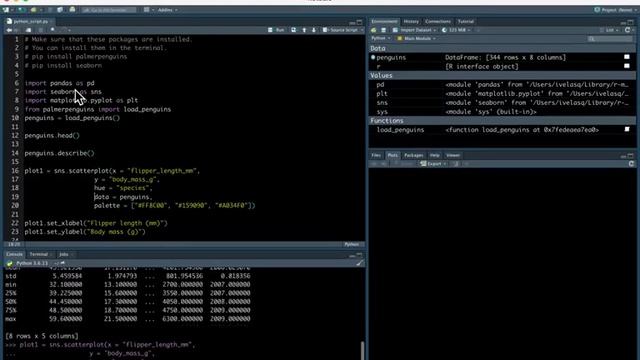Switch to the Files tab
This screenshot has width=640, height=360.
click(376, 156)
